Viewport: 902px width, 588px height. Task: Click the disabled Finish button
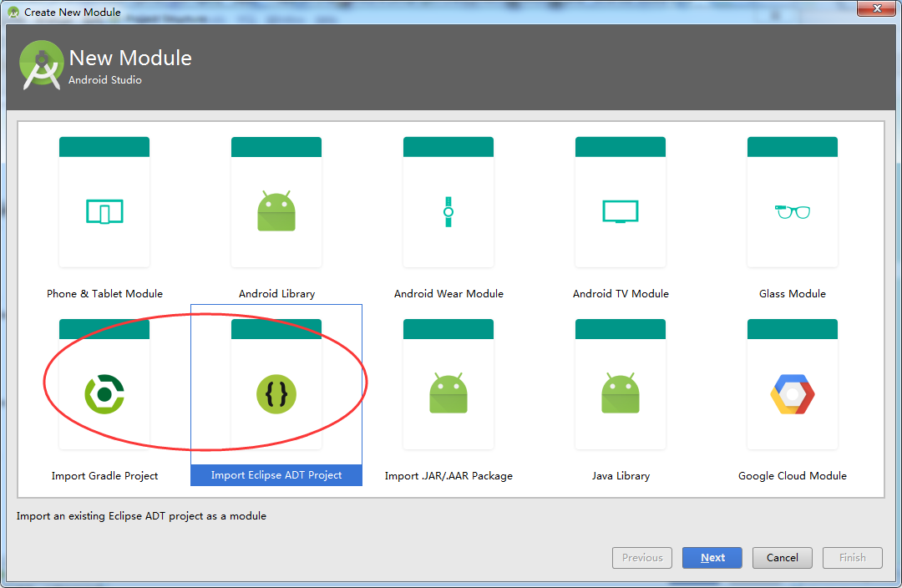[853, 557]
